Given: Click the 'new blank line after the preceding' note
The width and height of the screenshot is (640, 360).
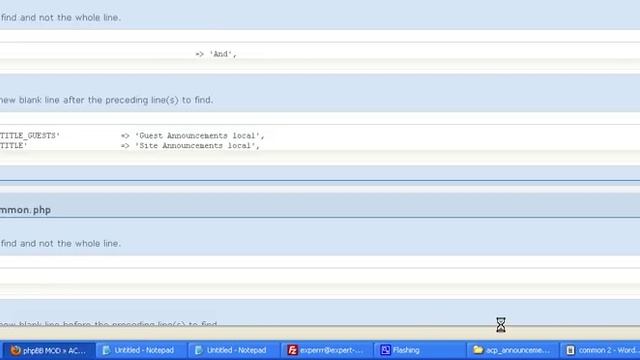Looking at the screenshot, I should click(x=107, y=100).
